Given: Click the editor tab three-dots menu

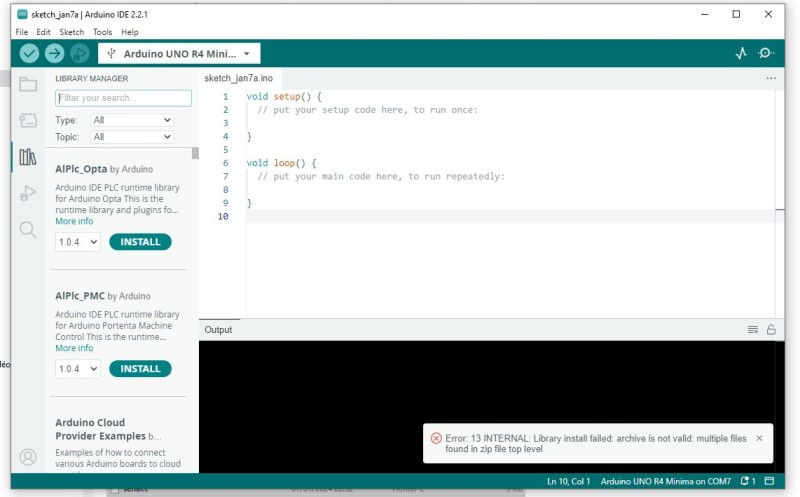Looking at the screenshot, I should (x=771, y=78).
